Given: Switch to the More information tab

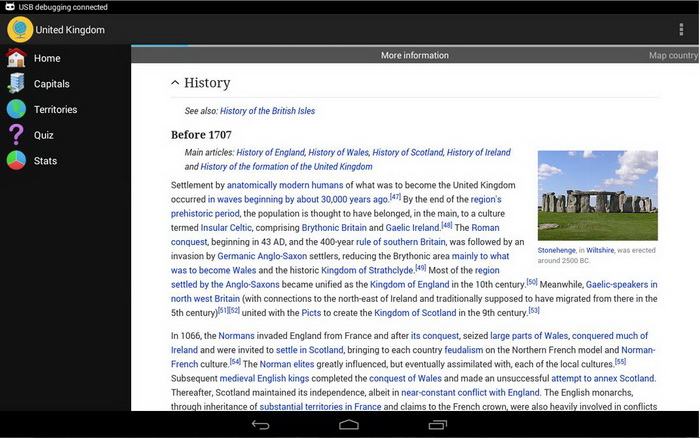Looking at the screenshot, I should [x=415, y=55].
